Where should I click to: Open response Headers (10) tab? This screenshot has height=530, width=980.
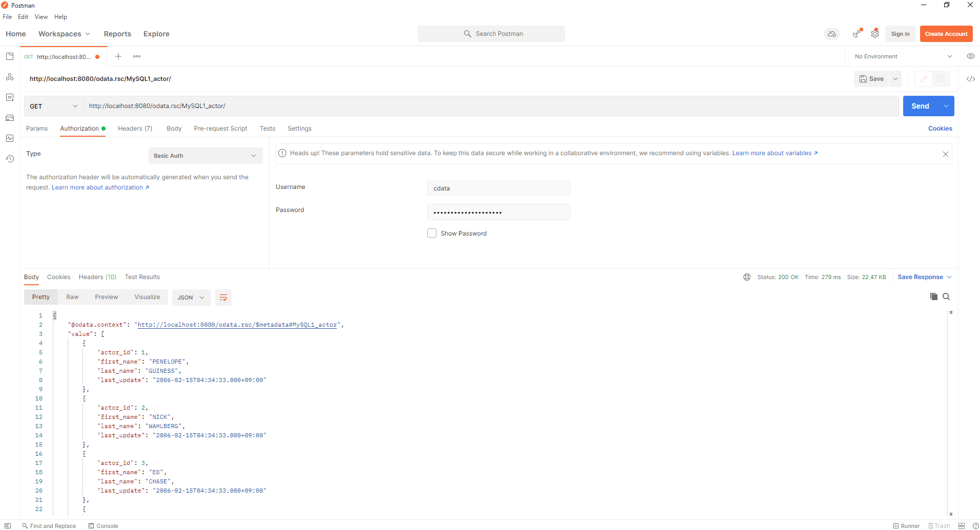97,277
